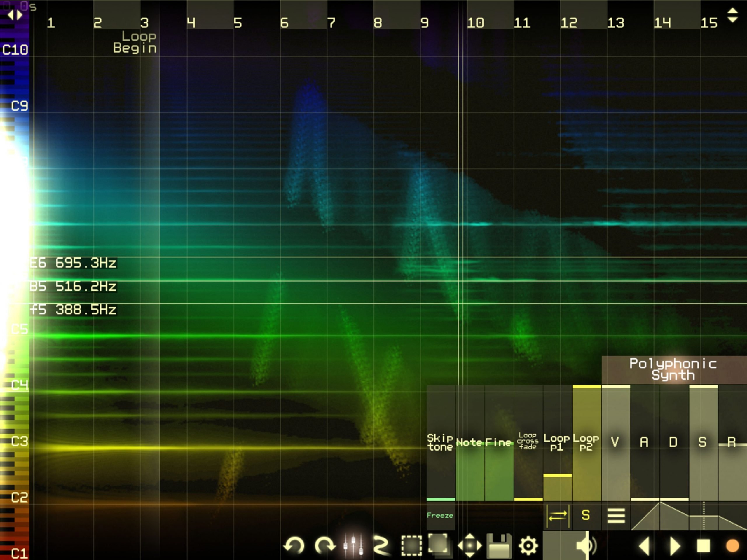Jump to timeline marker 15
This screenshot has height=560, width=747.
point(709,23)
